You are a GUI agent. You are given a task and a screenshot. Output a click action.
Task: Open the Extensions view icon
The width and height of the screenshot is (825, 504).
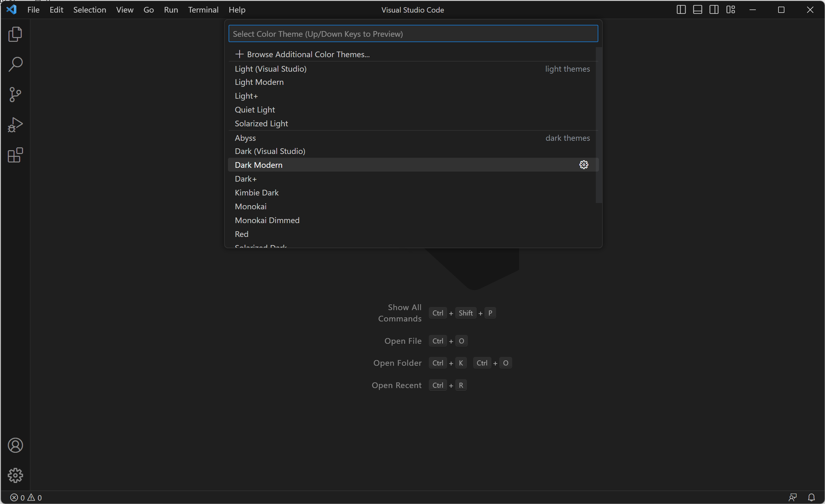15,155
